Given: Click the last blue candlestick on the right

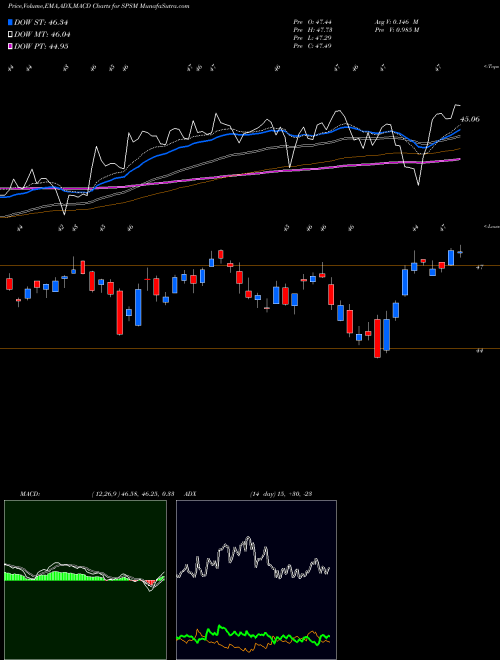Looking at the screenshot, I should click(460, 252).
